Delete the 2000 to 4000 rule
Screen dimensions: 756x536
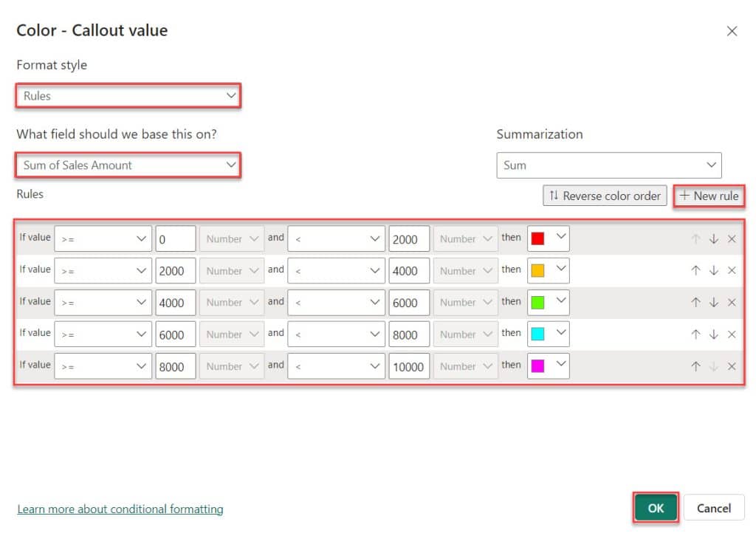(x=732, y=270)
